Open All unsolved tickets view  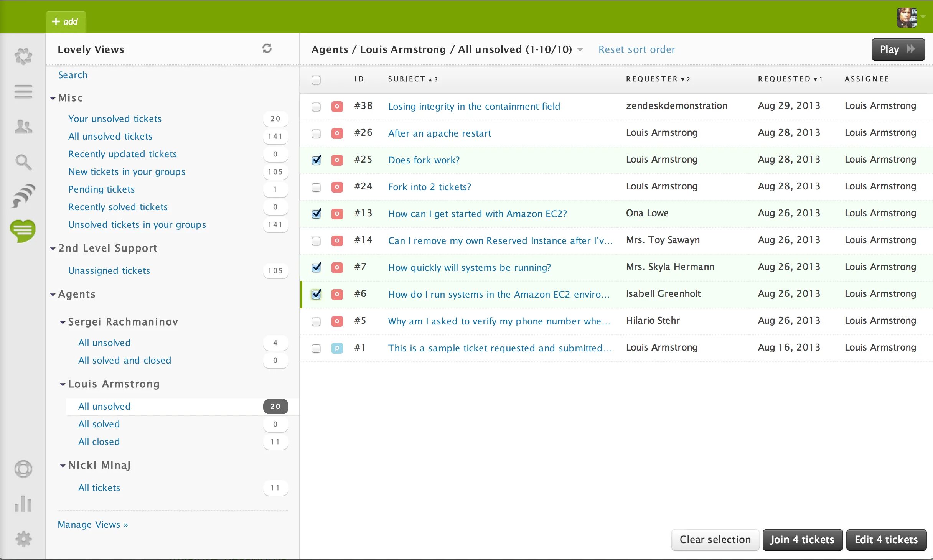[x=110, y=136]
